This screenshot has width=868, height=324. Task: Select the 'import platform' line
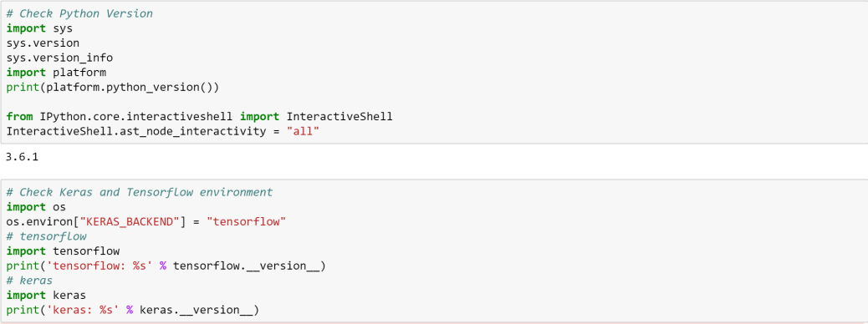(x=56, y=73)
